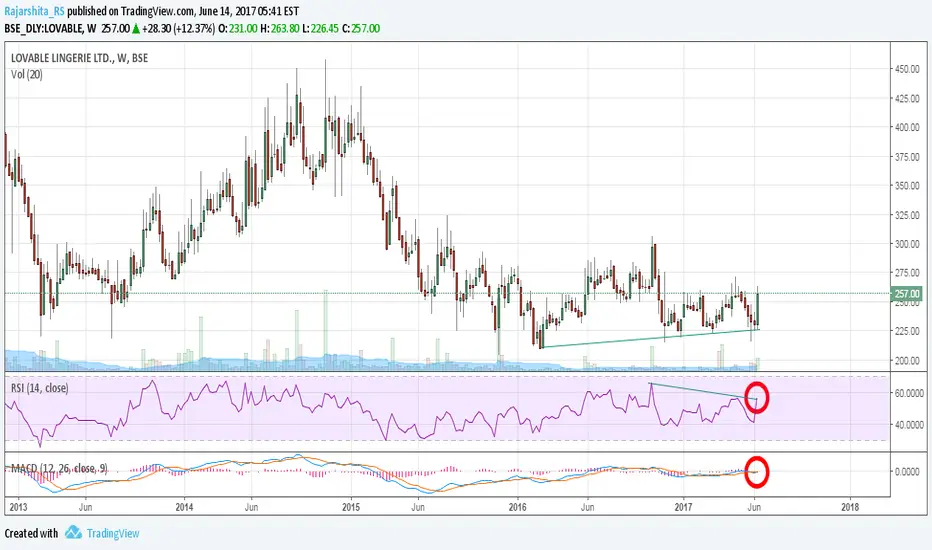Click the RSI 60.0000 axis value

pyautogui.click(x=909, y=393)
